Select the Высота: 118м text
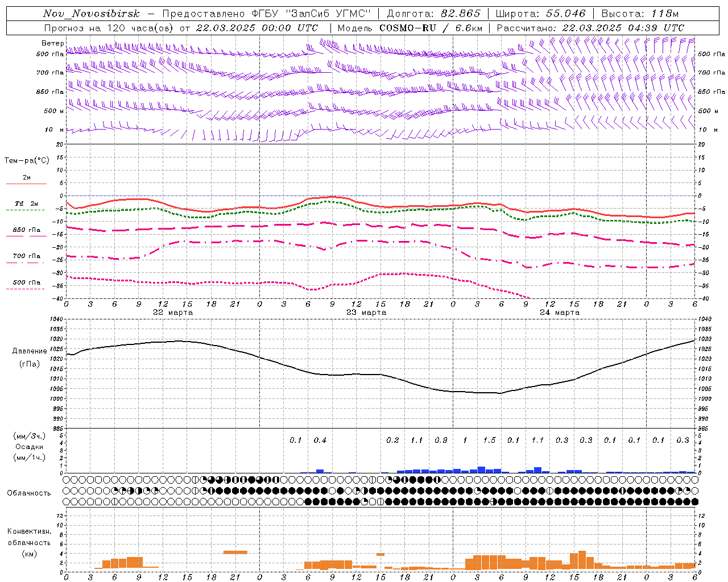Viewport: 728px width, 582px height. 640,14
